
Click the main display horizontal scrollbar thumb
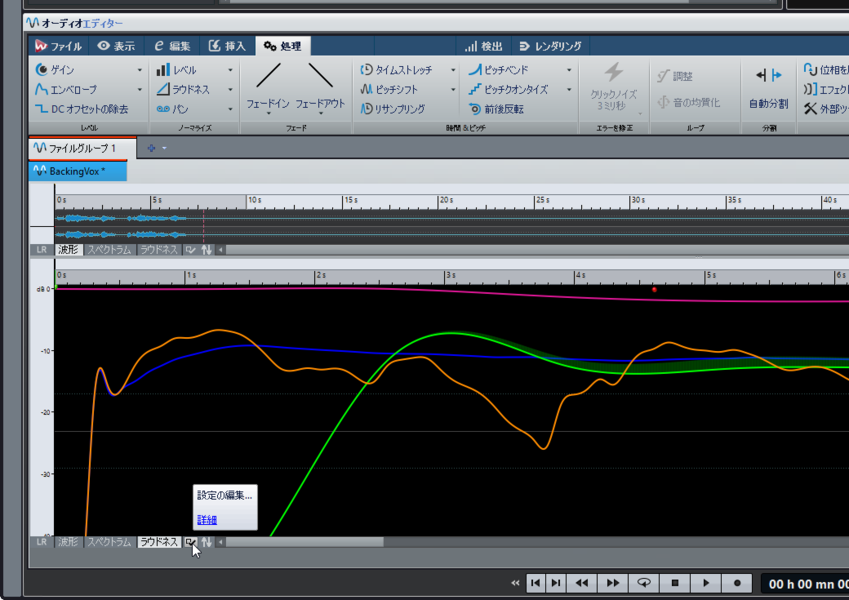pos(305,542)
